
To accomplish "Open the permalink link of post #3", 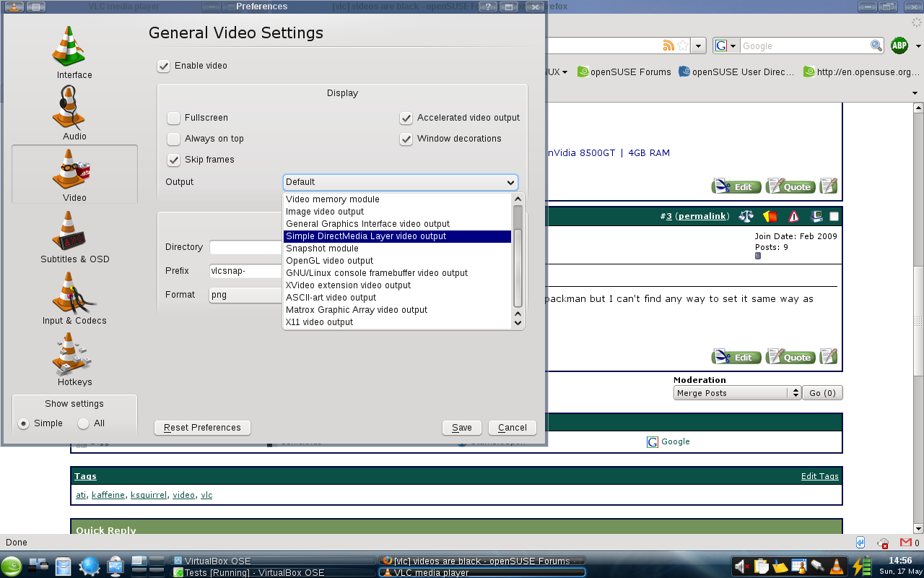I will [x=702, y=216].
